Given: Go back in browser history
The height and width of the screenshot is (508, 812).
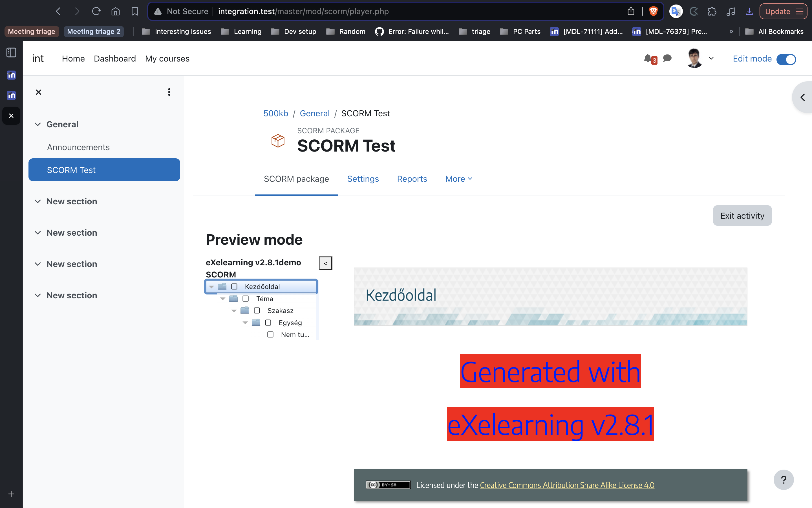Looking at the screenshot, I should (x=58, y=11).
